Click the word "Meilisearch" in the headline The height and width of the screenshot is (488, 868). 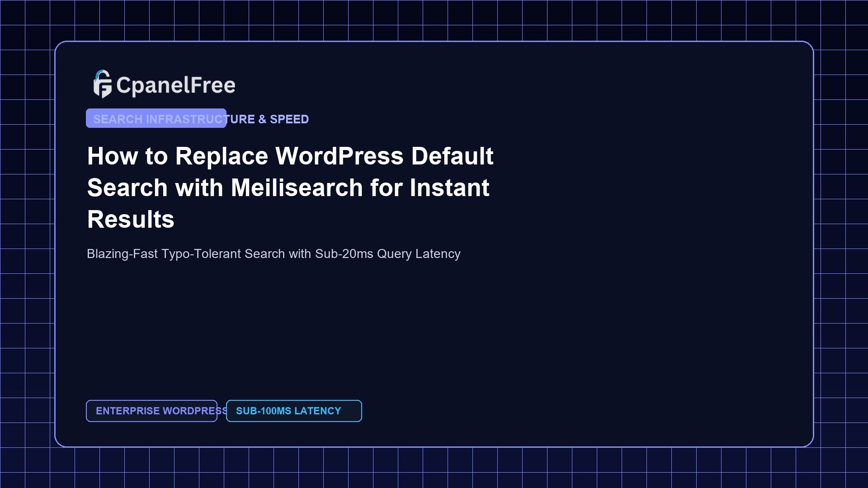click(297, 188)
